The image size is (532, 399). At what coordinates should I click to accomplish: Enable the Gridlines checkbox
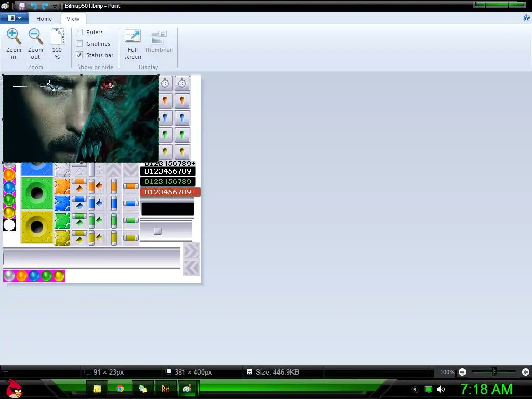pyautogui.click(x=79, y=44)
